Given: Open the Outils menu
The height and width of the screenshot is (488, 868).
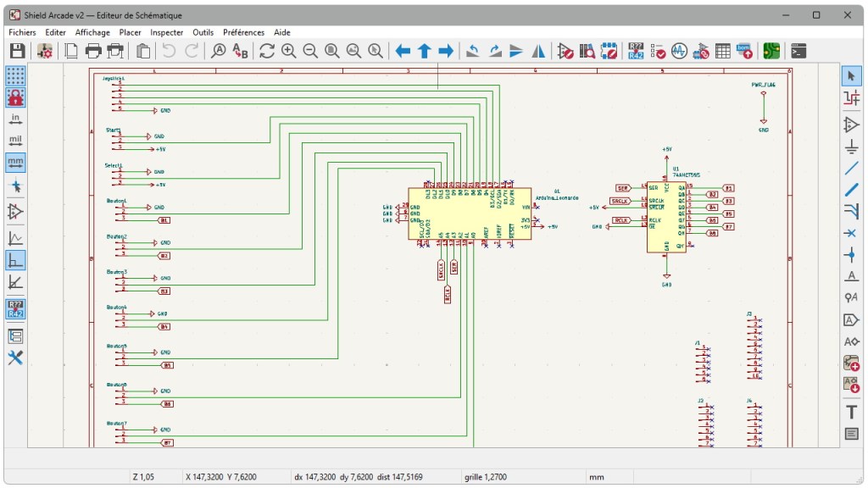Looking at the screenshot, I should 203,31.
